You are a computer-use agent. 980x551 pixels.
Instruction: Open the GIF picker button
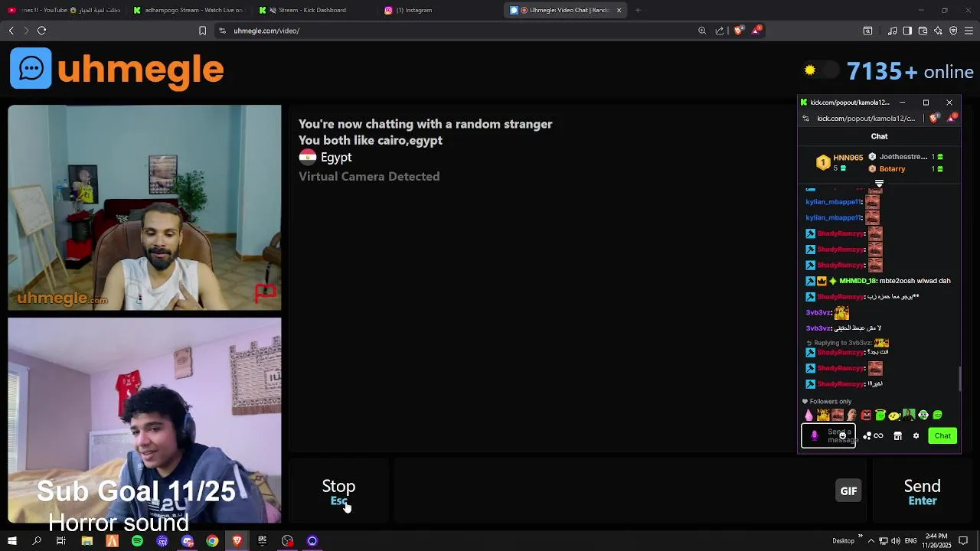[x=848, y=491]
